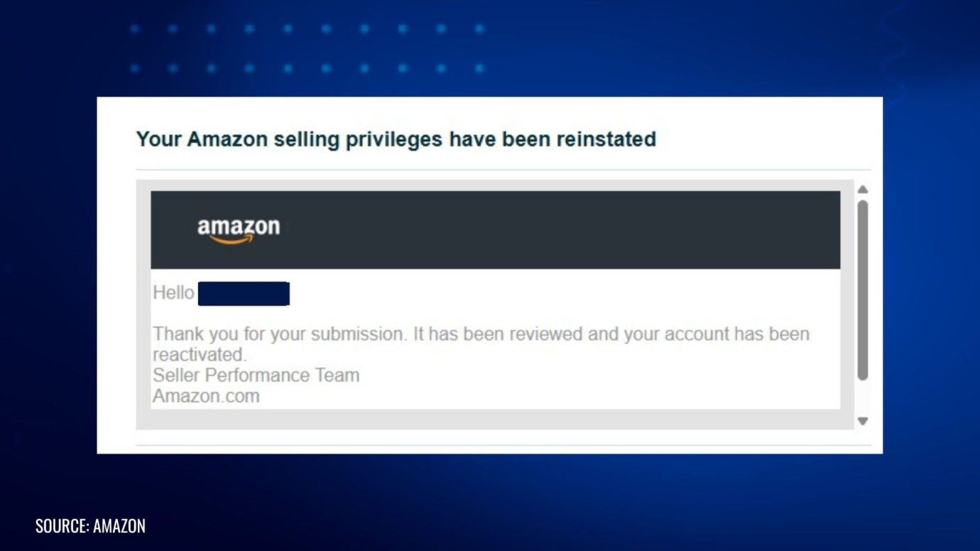980x551 pixels.
Task: Click the leftmost dot of the decorative grid
Action: [135, 30]
